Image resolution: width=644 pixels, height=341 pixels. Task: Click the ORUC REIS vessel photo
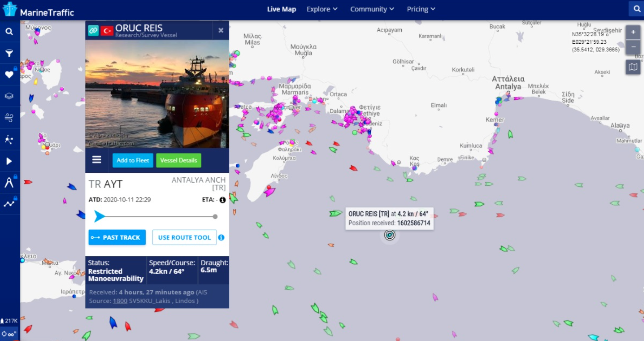(x=157, y=94)
